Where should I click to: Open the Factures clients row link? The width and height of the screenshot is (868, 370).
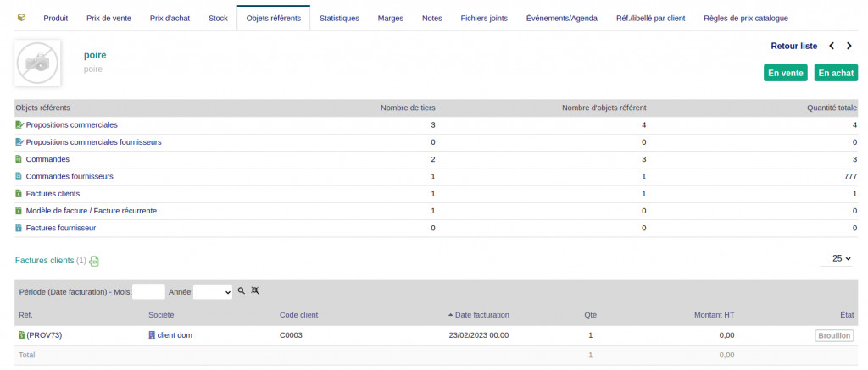pos(53,194)
